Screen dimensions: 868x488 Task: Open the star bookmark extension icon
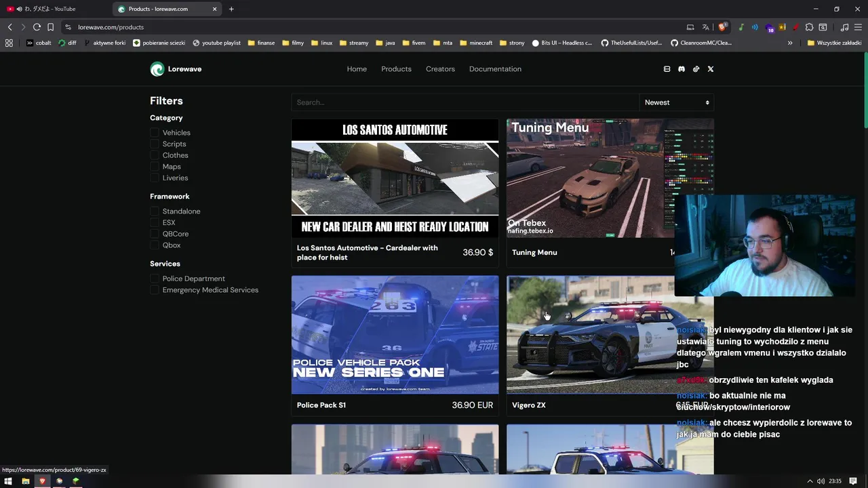point(782,27)
